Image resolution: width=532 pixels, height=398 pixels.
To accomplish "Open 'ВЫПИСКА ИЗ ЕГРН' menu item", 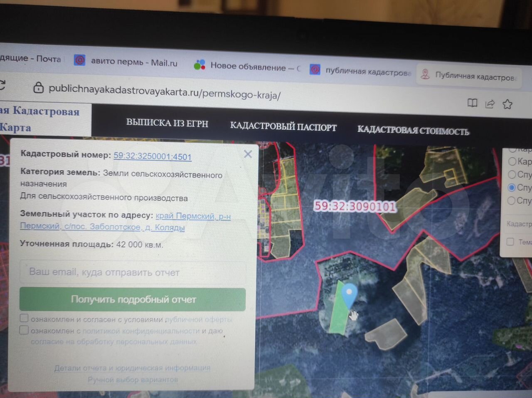I will [167, 123].
